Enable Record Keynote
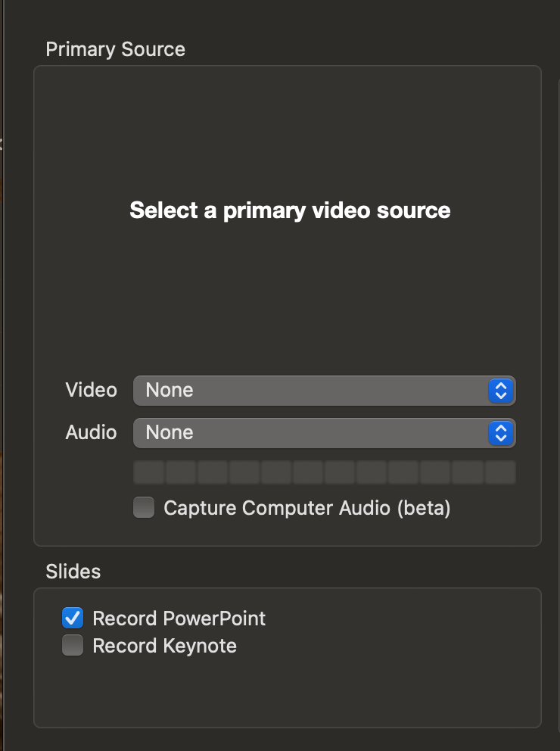 click(72, 646)
